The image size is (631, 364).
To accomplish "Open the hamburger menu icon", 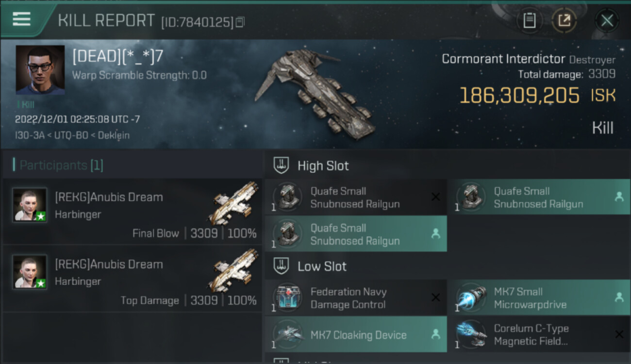I will (x=21, y=19).
